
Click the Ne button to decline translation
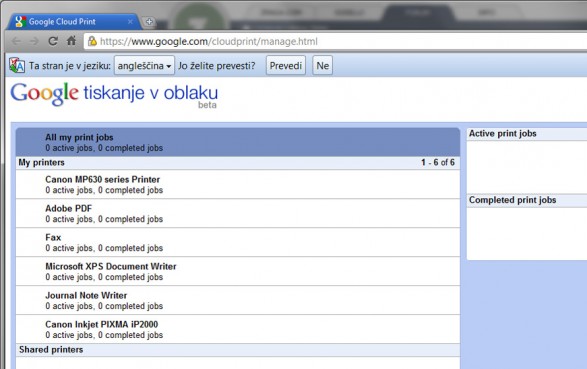322,65
